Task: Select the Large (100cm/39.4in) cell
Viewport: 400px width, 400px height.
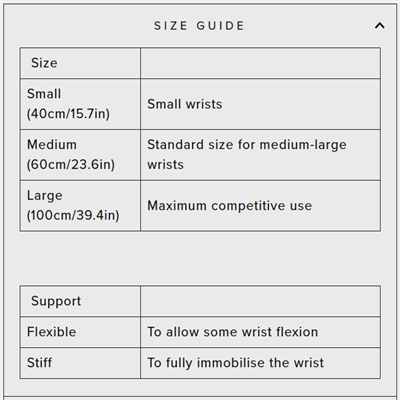Action: [80, 206]
